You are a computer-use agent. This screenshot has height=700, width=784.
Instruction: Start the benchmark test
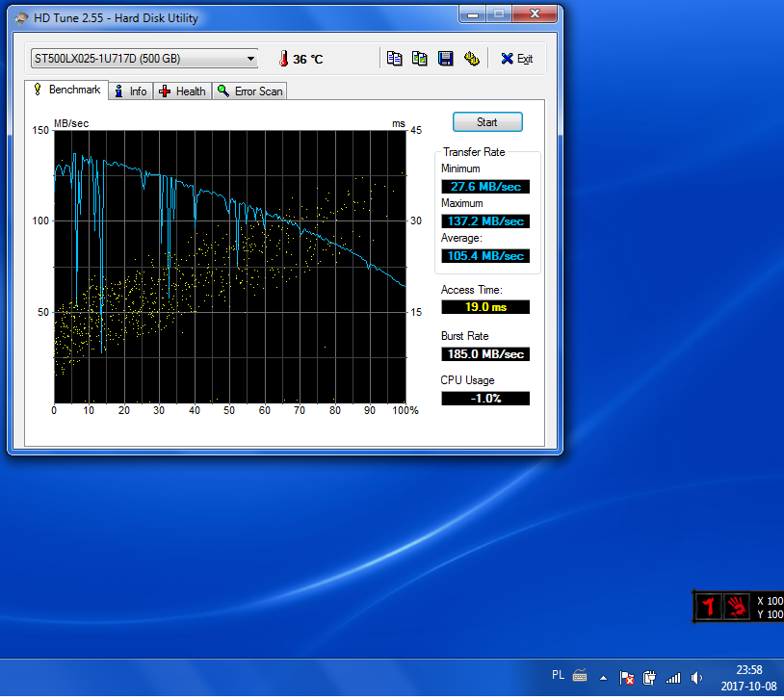click(487, 122)
